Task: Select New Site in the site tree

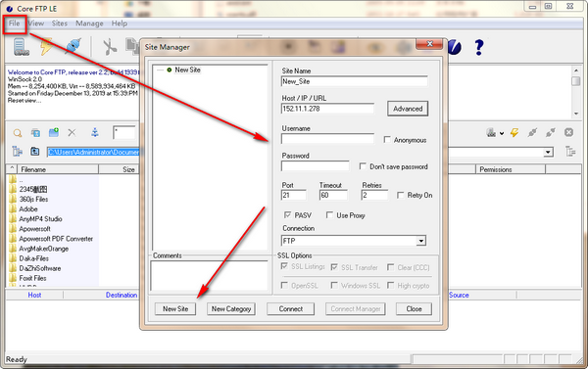Action: point(187,70)
